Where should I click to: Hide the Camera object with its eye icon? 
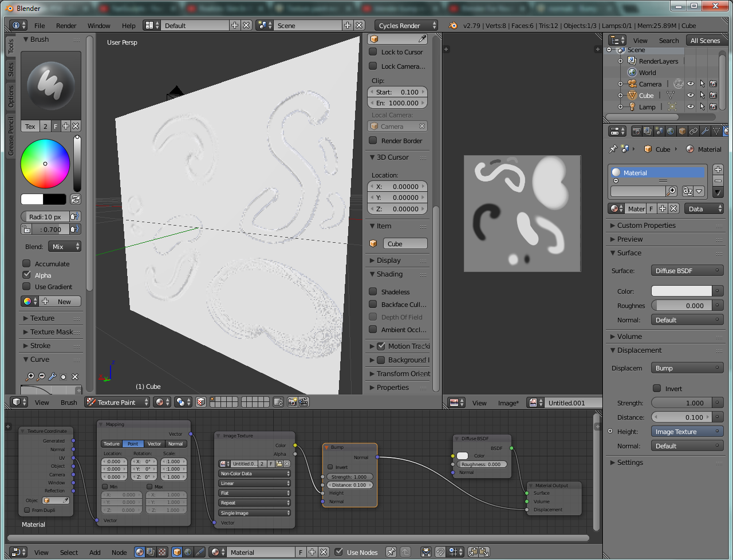click(x=691, y=84)
